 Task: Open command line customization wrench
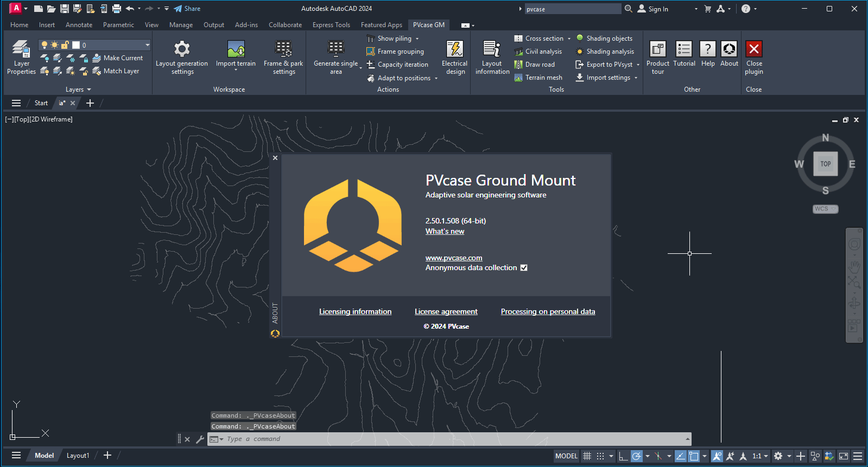coord(200,439)
